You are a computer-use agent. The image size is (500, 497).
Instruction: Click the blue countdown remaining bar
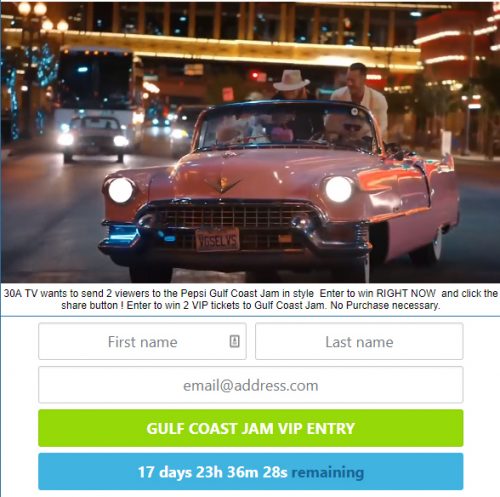point(251,472)
